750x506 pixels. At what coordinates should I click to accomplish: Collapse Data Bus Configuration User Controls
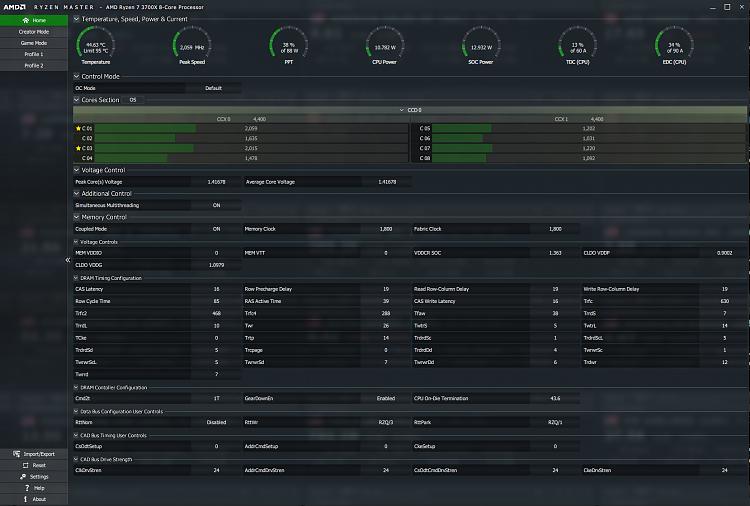coord(76,411)
